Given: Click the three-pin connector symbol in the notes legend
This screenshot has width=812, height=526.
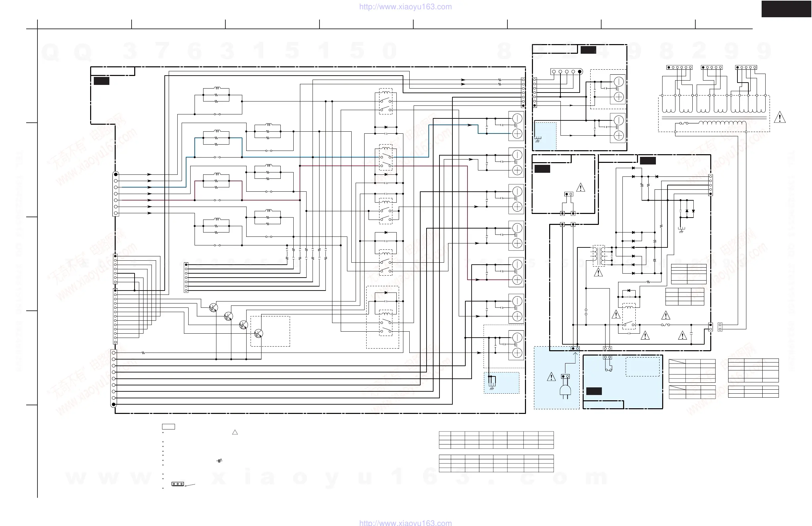Looking at the screenshot, I should click(x=178, y=484).
